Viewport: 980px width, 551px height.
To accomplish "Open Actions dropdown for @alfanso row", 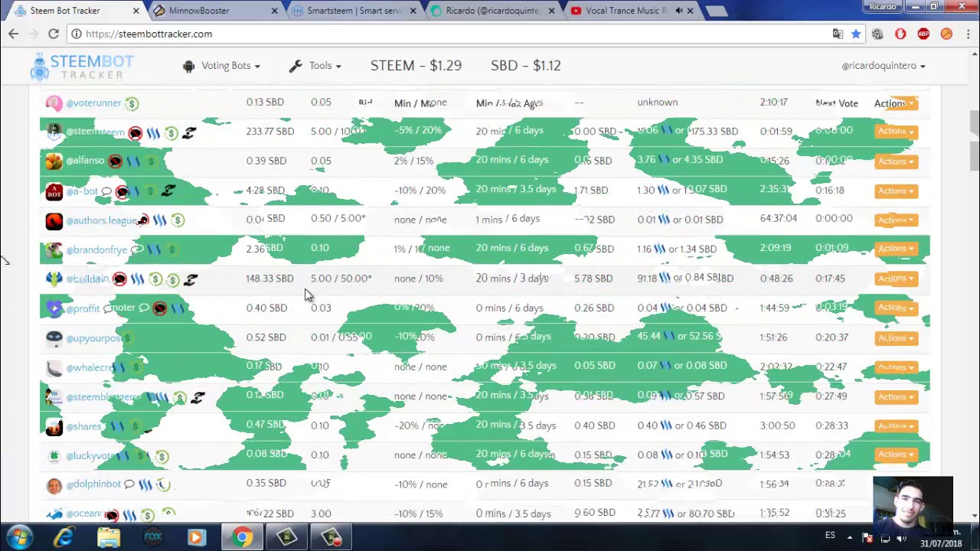I will (x=896, y=161).
